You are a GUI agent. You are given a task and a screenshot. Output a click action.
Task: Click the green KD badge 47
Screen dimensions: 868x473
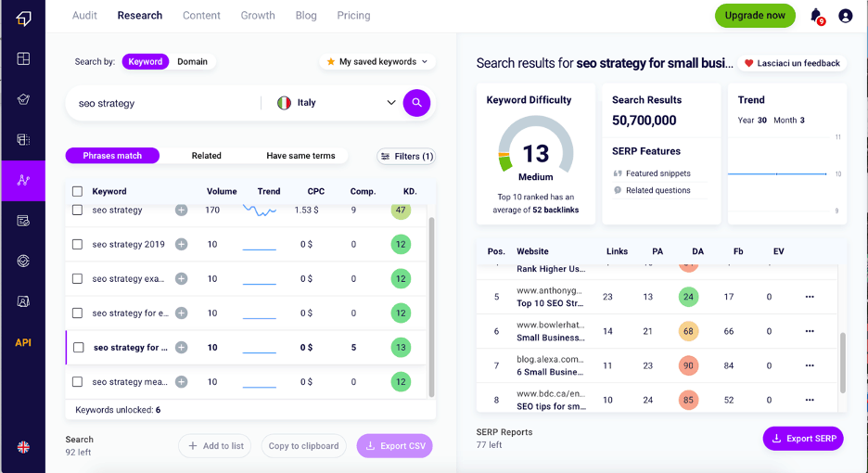click(401, 211)
